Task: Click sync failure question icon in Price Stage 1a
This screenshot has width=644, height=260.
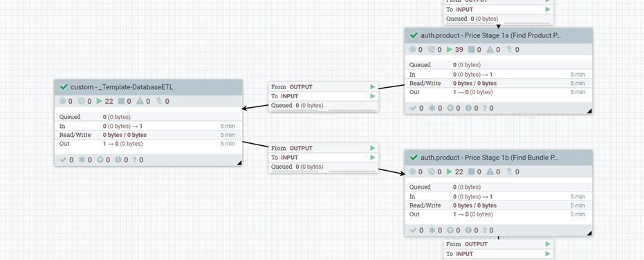Action: (x=485, y=109)
